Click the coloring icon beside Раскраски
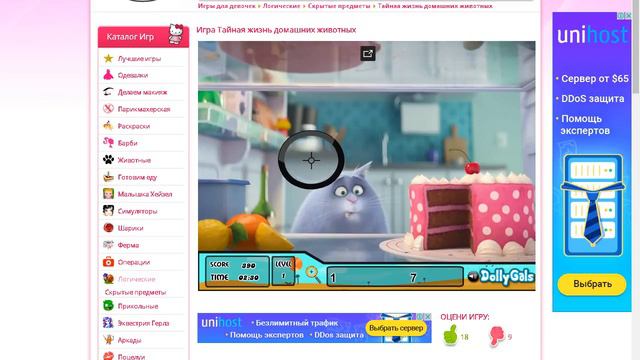Image resolution: width=640 pixels, height=360 pixels. point(108,126)
